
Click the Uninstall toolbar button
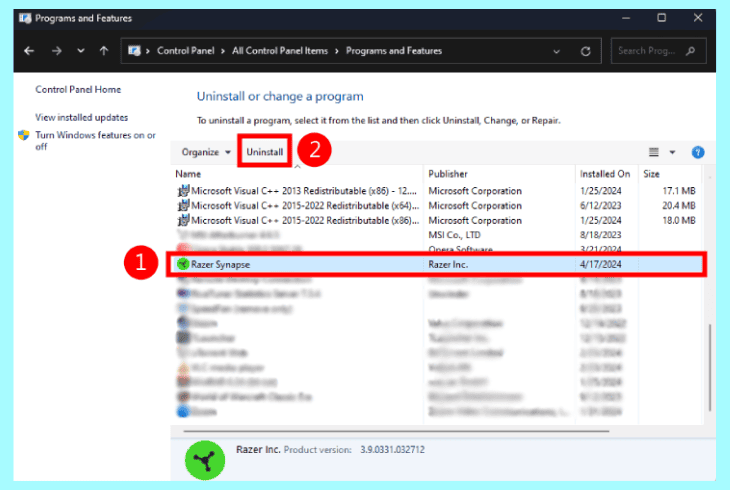point(264,152)
